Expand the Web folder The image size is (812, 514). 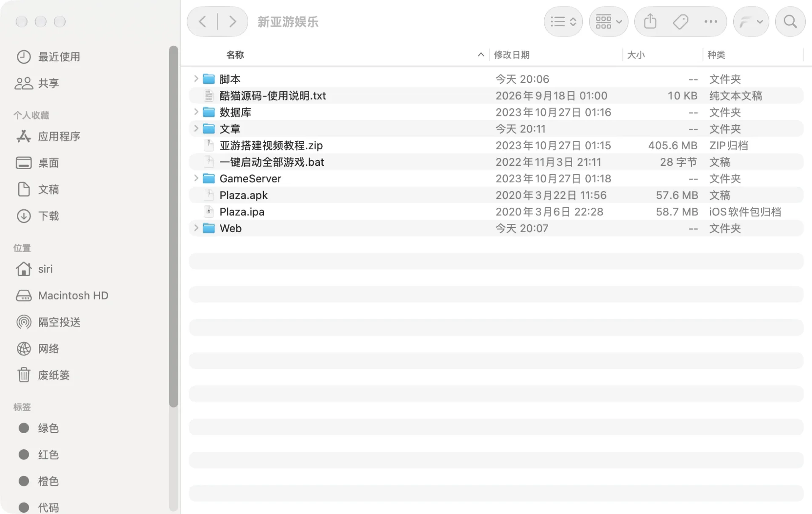pos(196,228)
